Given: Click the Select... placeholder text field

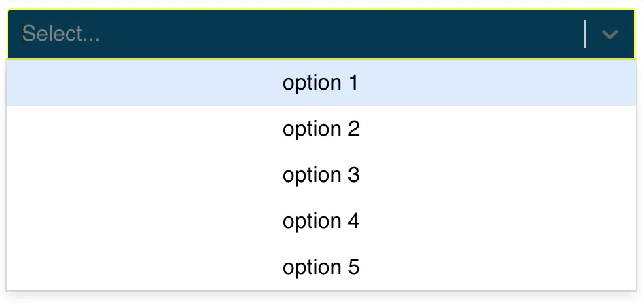Looking at the screenshot, I should (61, 34).
